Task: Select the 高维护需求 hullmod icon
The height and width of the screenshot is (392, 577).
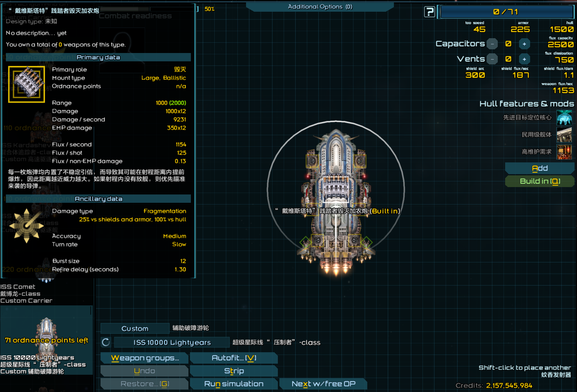Action: click(564, 152)
